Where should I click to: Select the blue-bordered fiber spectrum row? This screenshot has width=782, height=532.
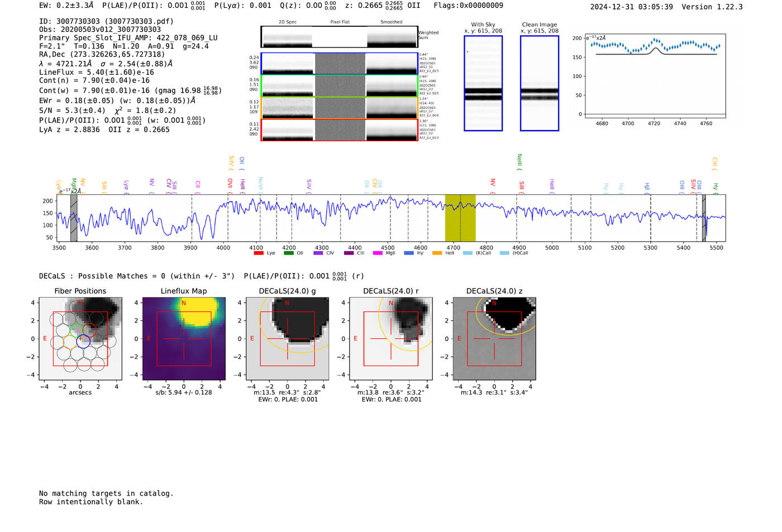click(x=339, y=64)
